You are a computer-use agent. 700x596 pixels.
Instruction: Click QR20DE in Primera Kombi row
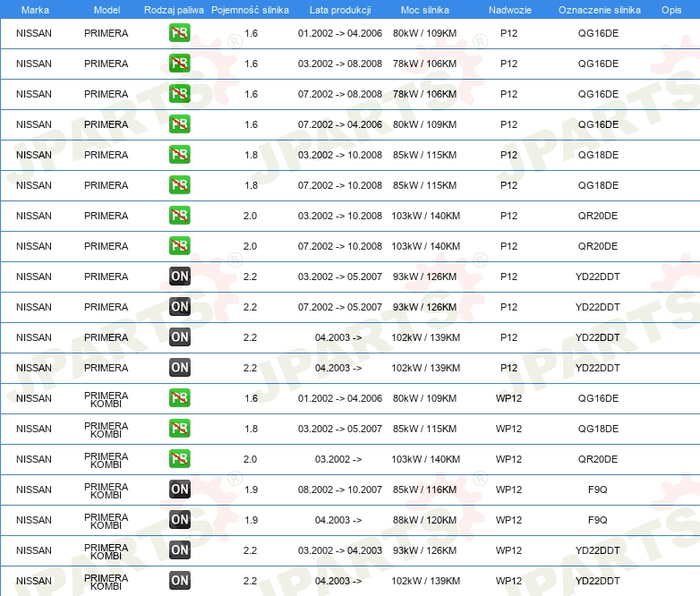pyautogui.click(x=598, y=459)
